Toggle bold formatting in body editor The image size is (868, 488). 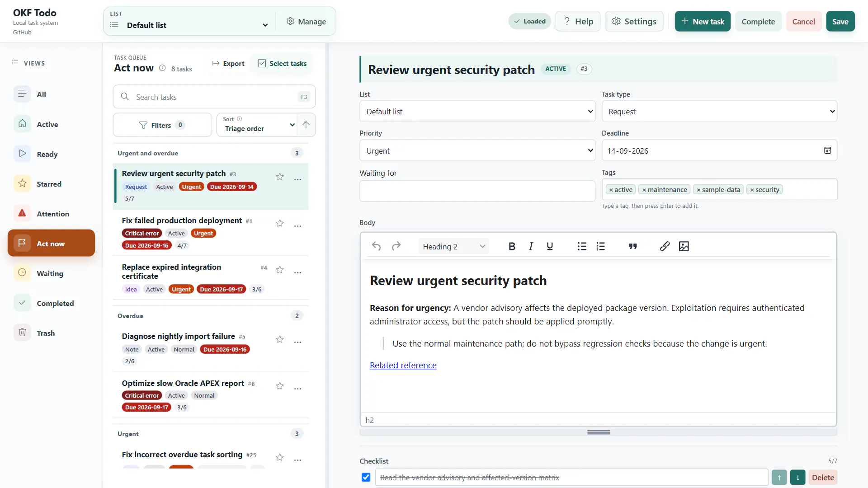pos(512,246)
